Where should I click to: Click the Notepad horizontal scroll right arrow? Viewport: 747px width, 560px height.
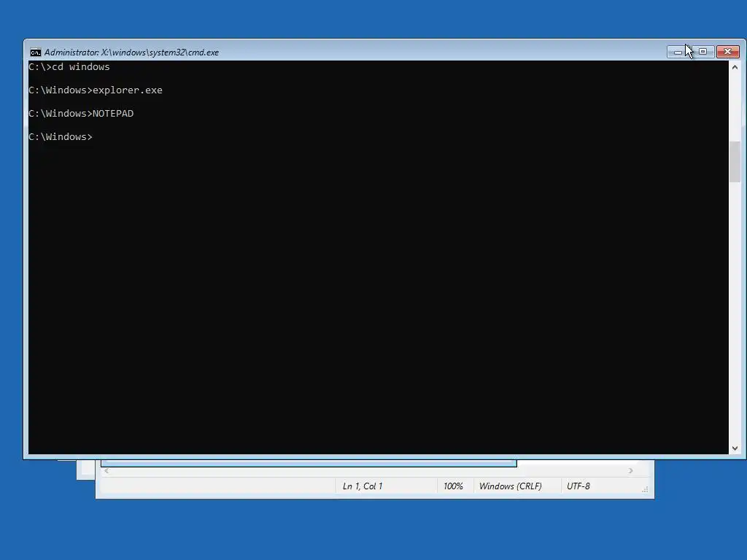tap(630, 470)
